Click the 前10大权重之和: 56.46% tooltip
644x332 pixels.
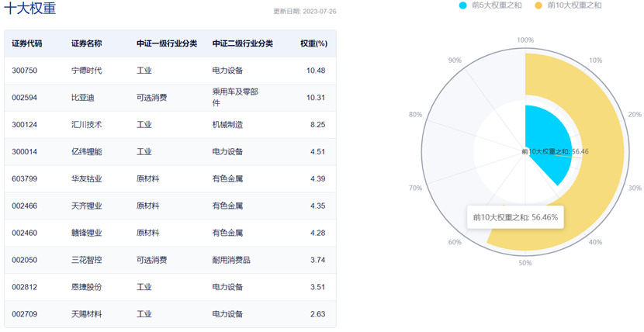(515, 217)
